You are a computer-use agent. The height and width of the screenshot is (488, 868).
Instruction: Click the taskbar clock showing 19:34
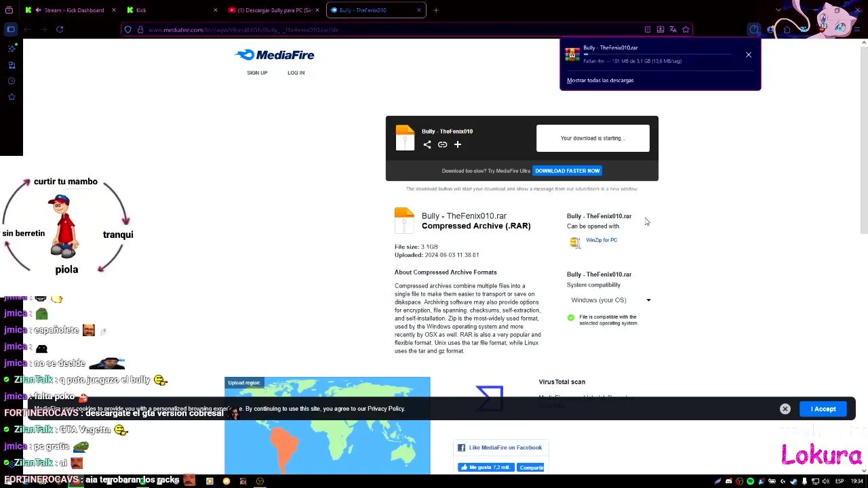[x=857, y=481]
